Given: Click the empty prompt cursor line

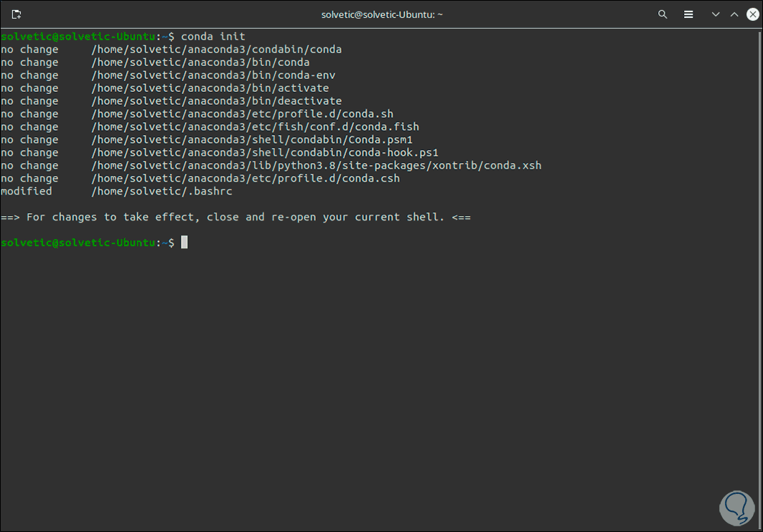Looking at the screenshot, I should (x=184, y=243).
